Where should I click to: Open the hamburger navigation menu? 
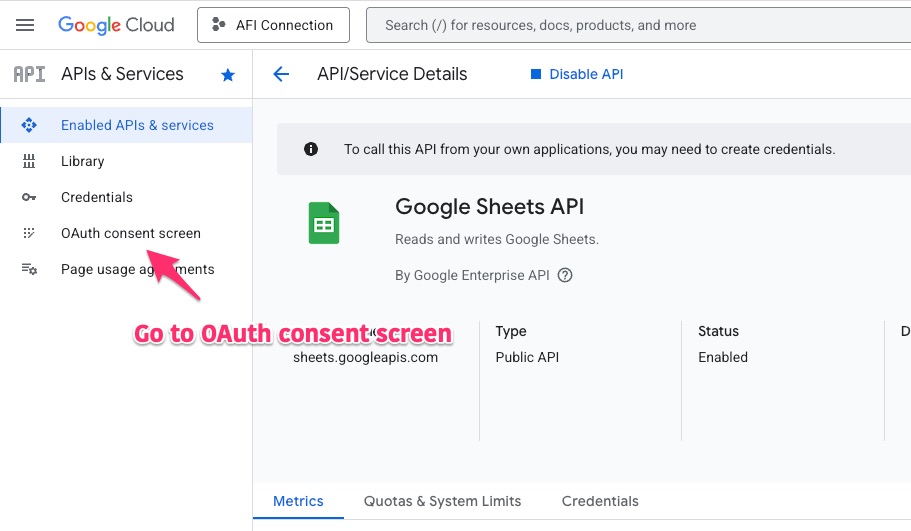pos(25,25)
